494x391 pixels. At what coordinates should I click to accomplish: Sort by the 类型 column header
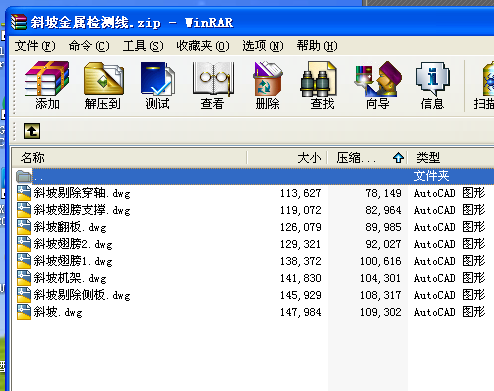tap(451, 158)
